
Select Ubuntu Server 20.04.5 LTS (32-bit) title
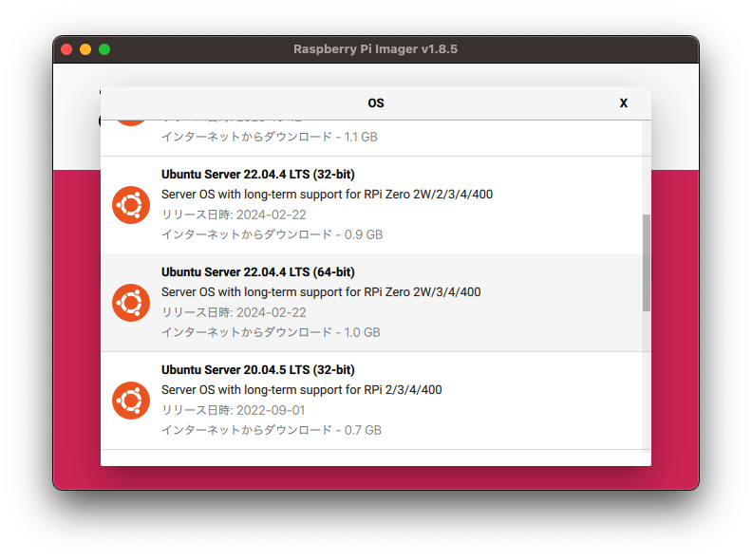(x=258, y=369)
